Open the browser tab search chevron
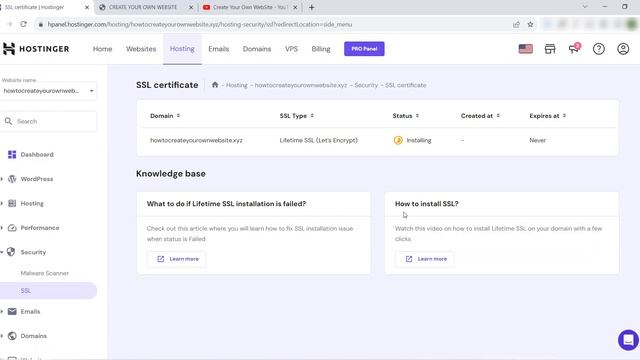 click(x=584, y=7)
